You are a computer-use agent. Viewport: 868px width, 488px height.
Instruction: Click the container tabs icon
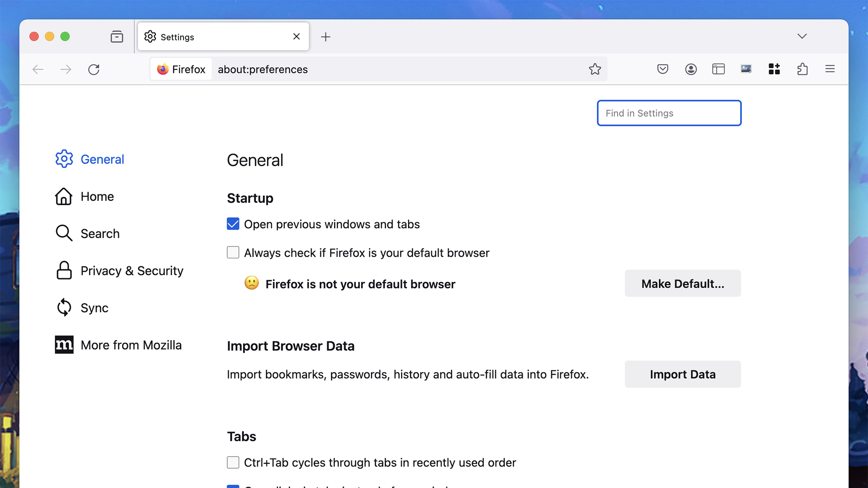coord(774,69)
